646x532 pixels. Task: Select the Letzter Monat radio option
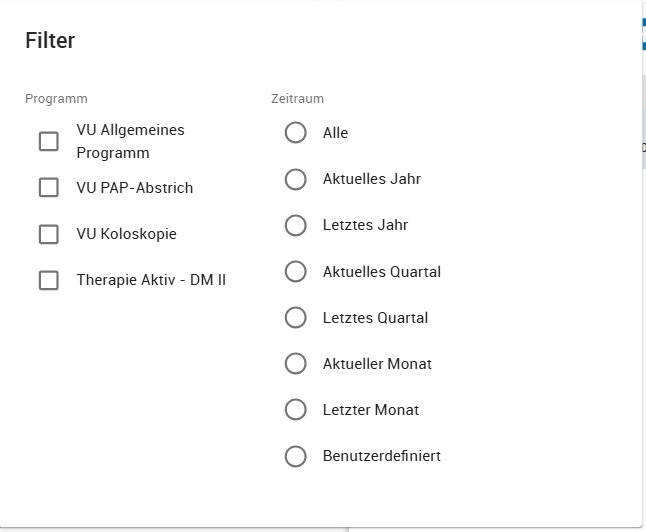(x=295, y=409)
